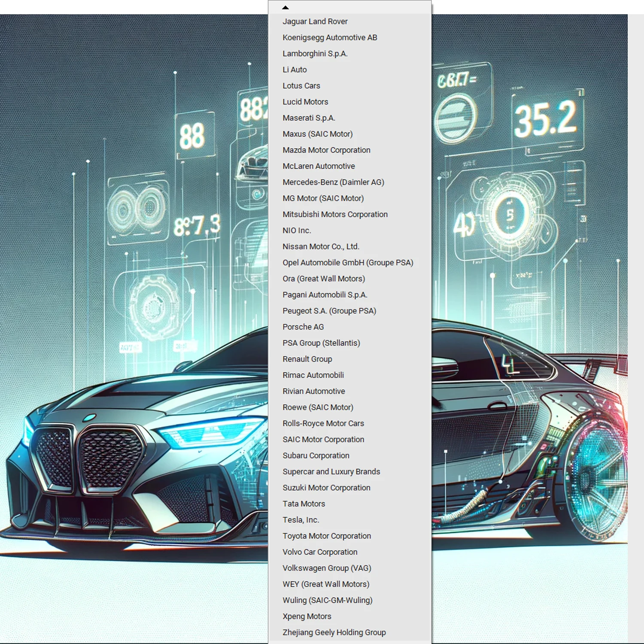Select Jaguar Land Rover from the list
This screenshot has height=644, width=644.
pos(315,21)
